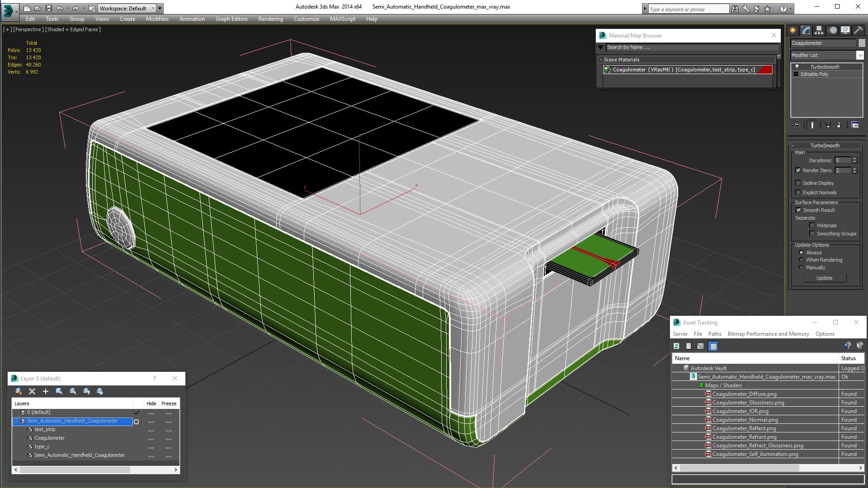Open the Rendering menu

click(x=270, y=19)
